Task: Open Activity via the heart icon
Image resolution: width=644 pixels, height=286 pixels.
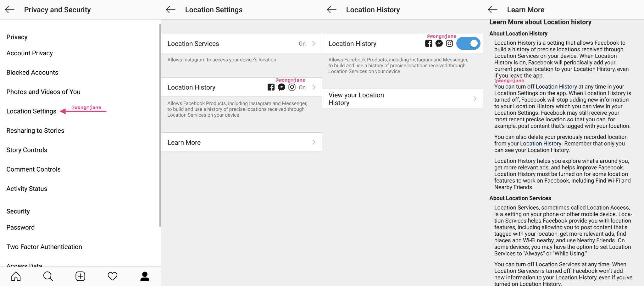Action: (x=112, y=276)
